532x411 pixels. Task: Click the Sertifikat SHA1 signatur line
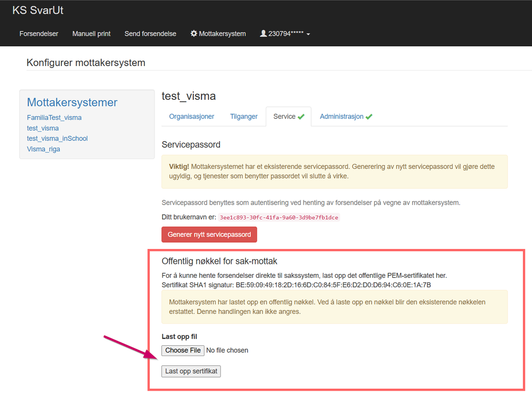[x=296, y=285]
